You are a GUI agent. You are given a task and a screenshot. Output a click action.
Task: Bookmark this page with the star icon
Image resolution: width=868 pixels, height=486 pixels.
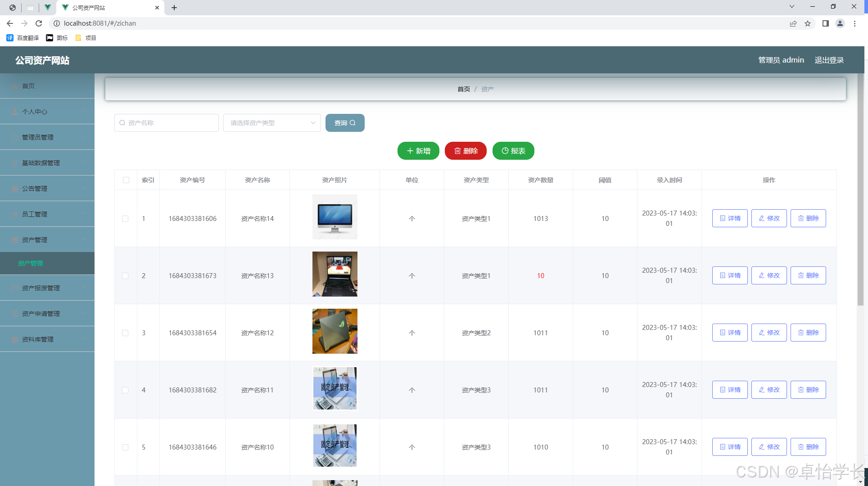[808, 23]
